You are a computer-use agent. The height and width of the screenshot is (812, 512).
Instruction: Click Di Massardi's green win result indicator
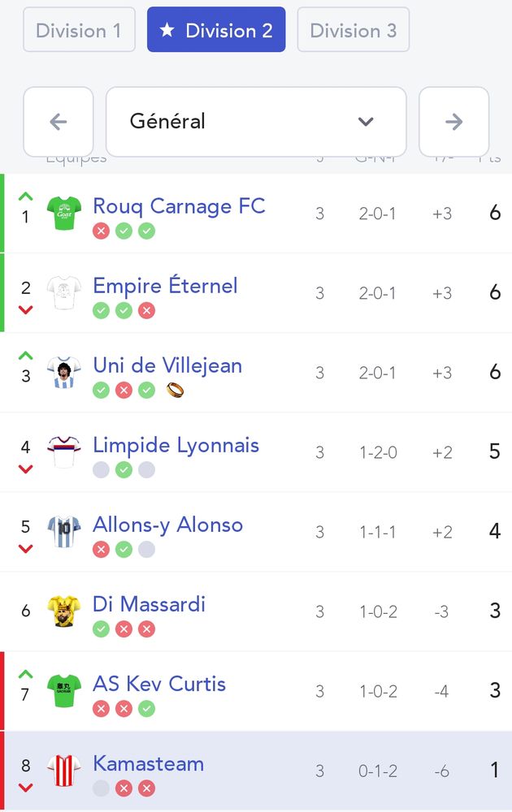(101, 629)
